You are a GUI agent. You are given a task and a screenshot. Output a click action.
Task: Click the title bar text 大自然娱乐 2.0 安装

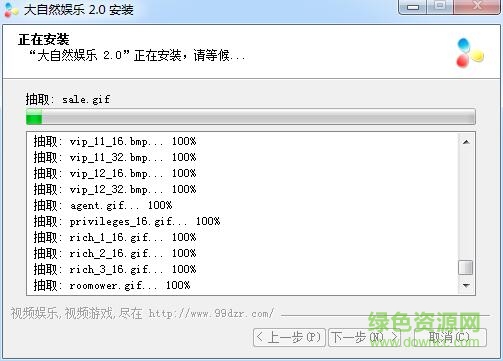pos(79,10)
